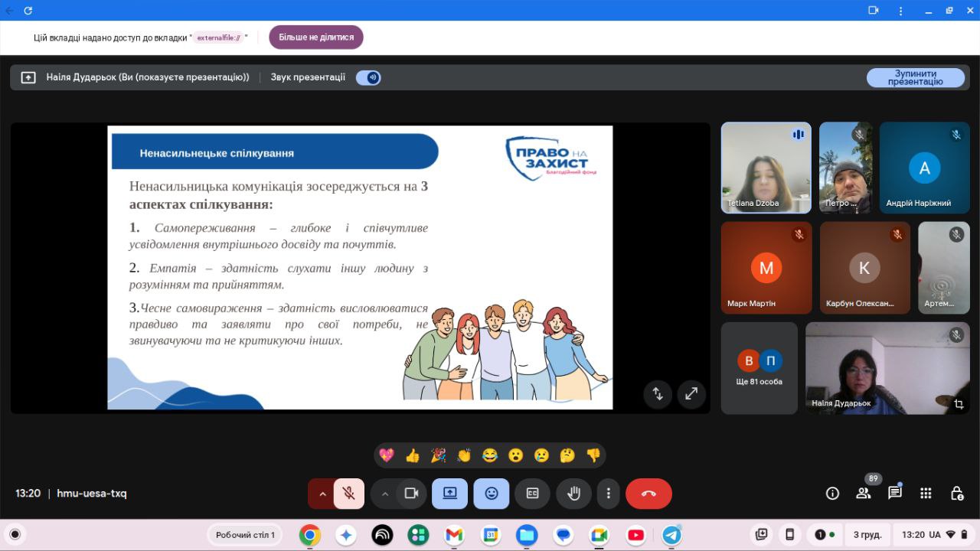Send the thumbs up emoji reaction
This screenshot has height=551, width=980.
[413, 455]
